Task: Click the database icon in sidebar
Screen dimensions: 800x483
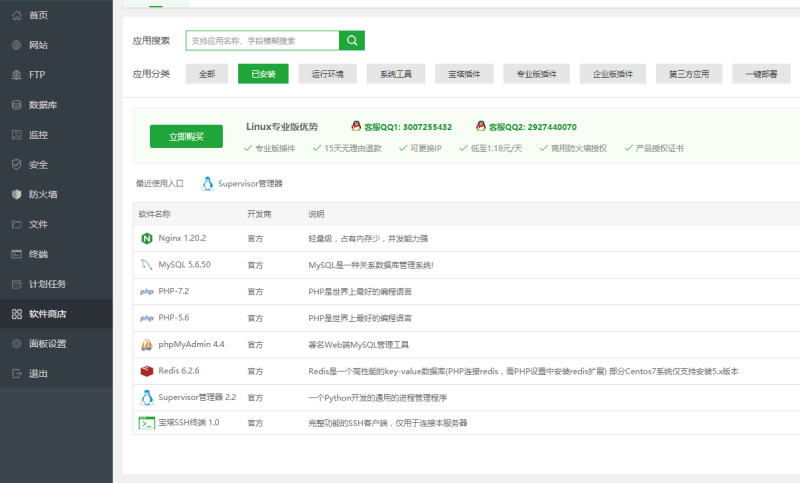Action: [x=17, y=105]
